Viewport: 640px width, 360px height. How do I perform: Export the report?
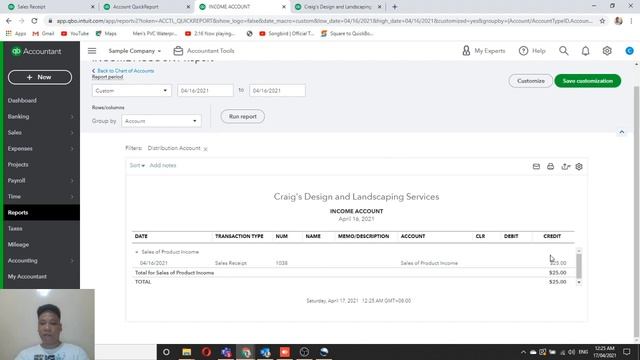click(x=565, y=167)
